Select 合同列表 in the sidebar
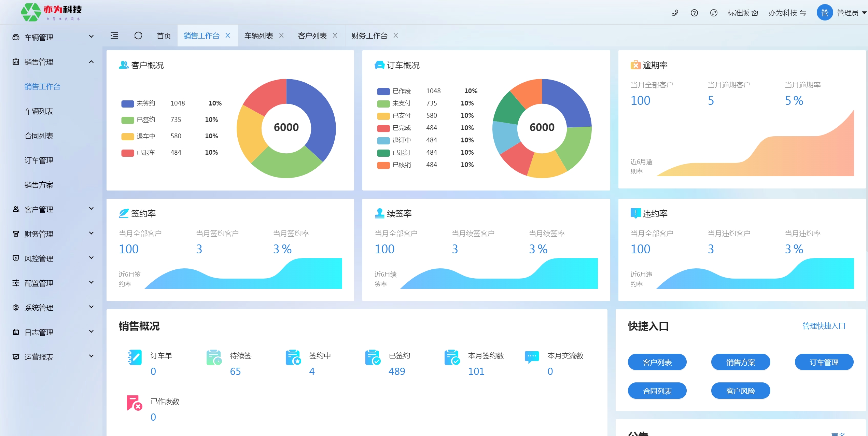The height and width of the screenshot is (436, 868). pos(39,136)
